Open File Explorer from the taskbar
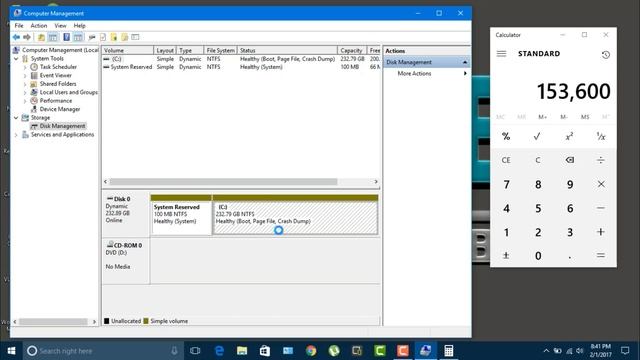The height and width of the screenshot is (360, 640). [x=242, y=351]
